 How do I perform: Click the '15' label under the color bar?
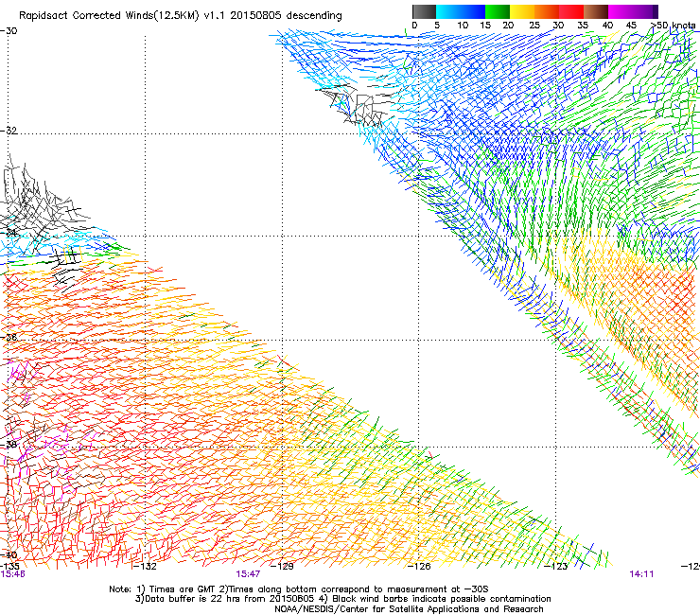tap(485, 26)
